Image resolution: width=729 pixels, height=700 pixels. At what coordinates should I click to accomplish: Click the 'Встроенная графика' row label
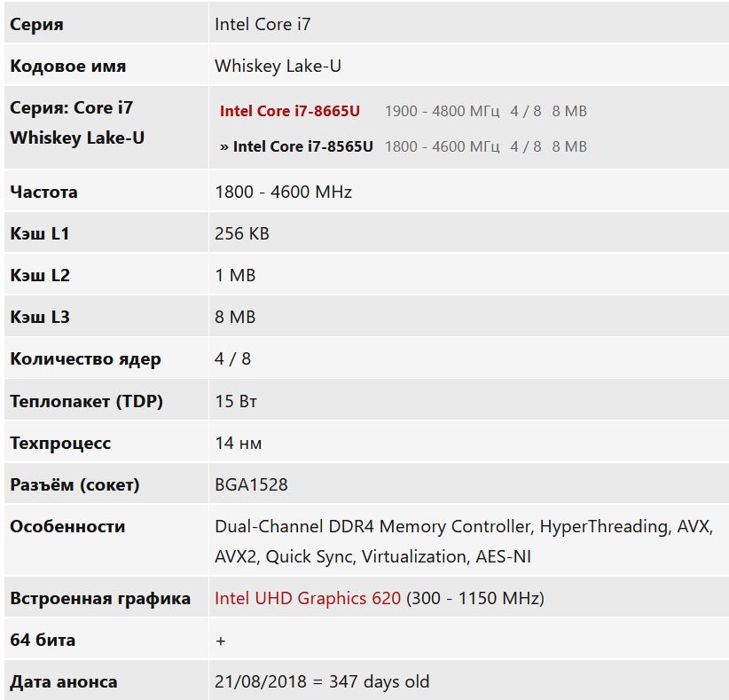point(100,598)
